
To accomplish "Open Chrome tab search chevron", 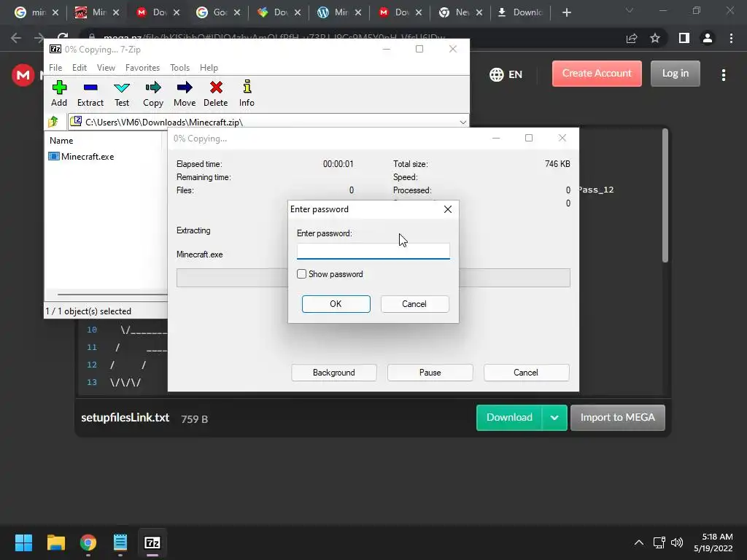I will pos(630,10).
